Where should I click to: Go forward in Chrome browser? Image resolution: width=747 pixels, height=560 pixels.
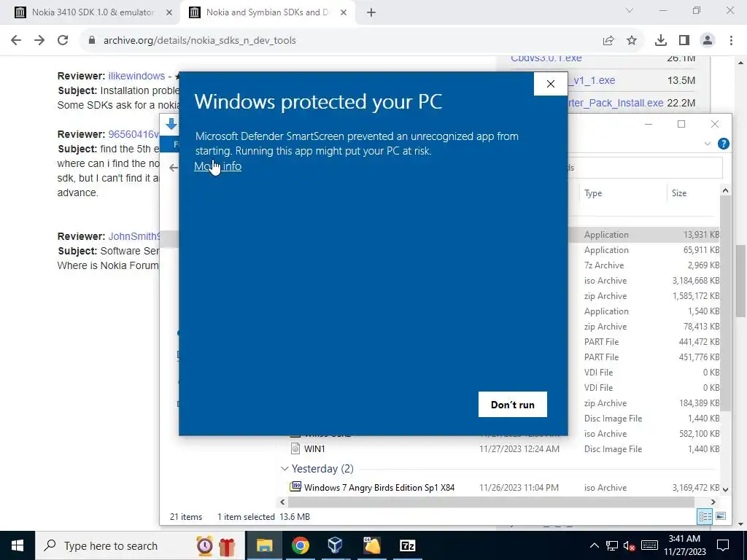[x=39, y=41]
